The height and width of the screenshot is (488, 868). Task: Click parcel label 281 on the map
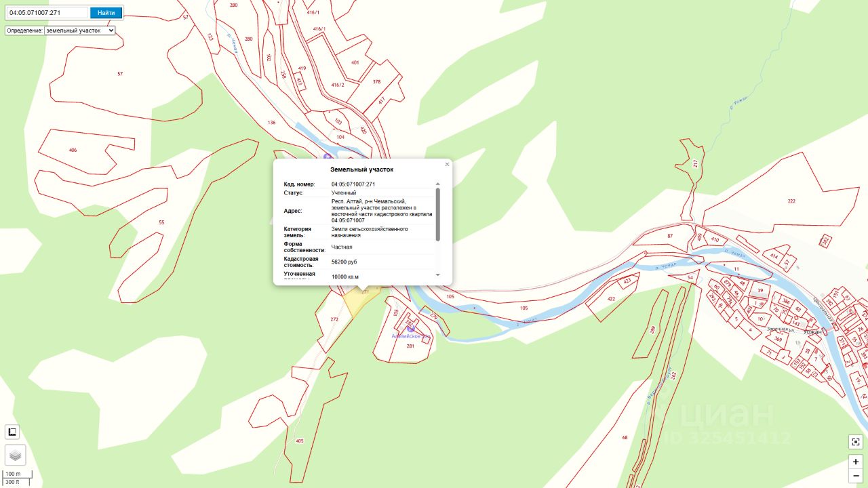[x=410, y=346]
